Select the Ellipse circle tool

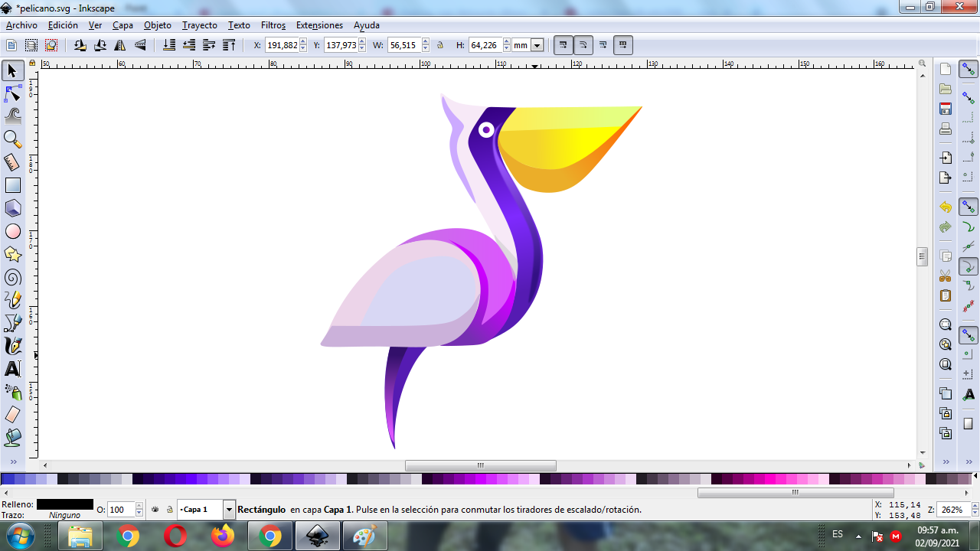pos(12,231)
